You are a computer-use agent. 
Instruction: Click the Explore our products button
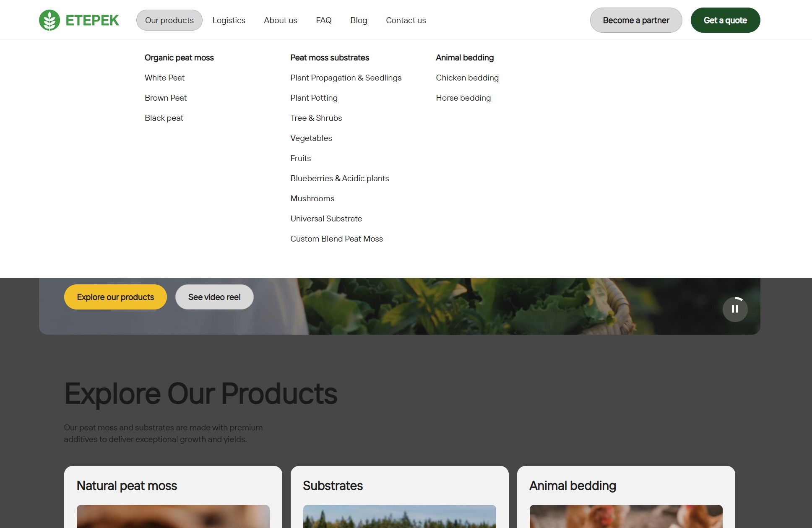click(115, 297)
